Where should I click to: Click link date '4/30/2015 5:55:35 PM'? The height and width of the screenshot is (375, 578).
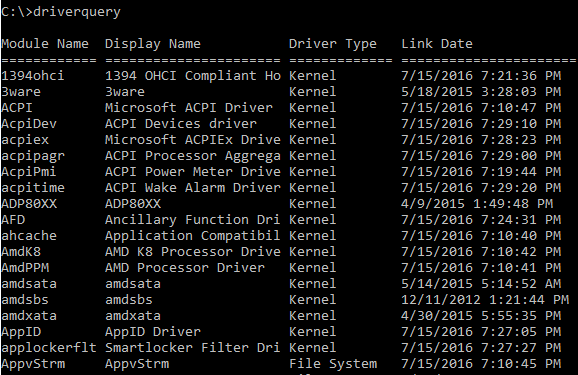481,316
